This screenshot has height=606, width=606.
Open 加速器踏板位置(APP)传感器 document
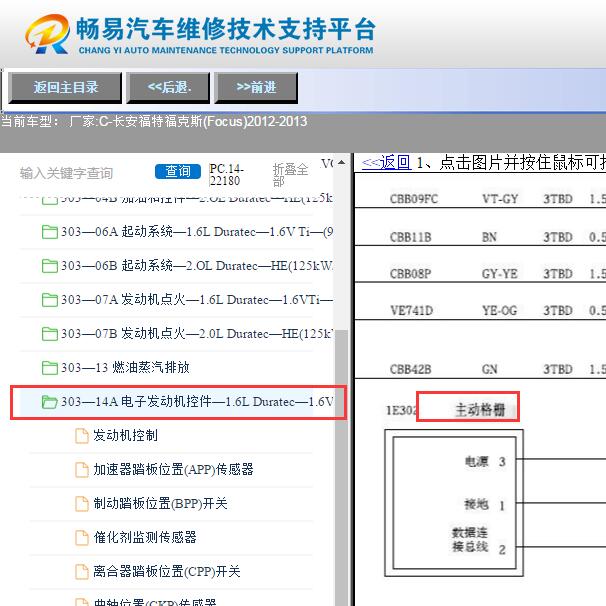click(173, 470)
